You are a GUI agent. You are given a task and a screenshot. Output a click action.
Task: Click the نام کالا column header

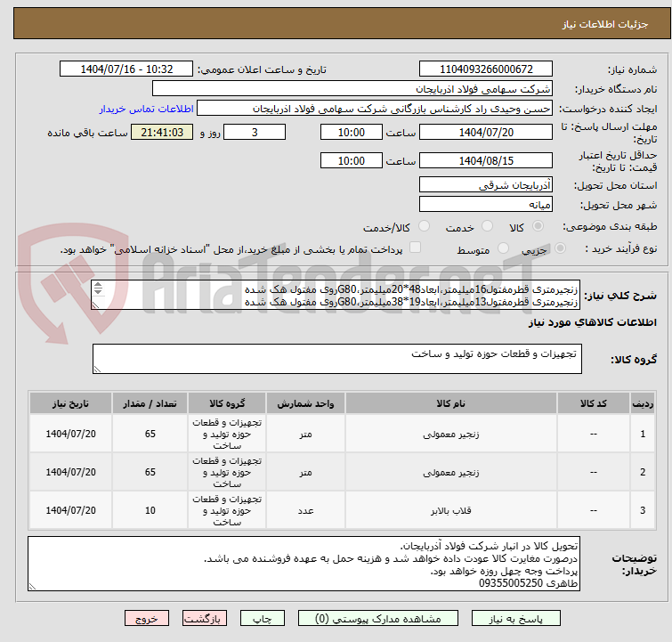click(x=451, y=403)
